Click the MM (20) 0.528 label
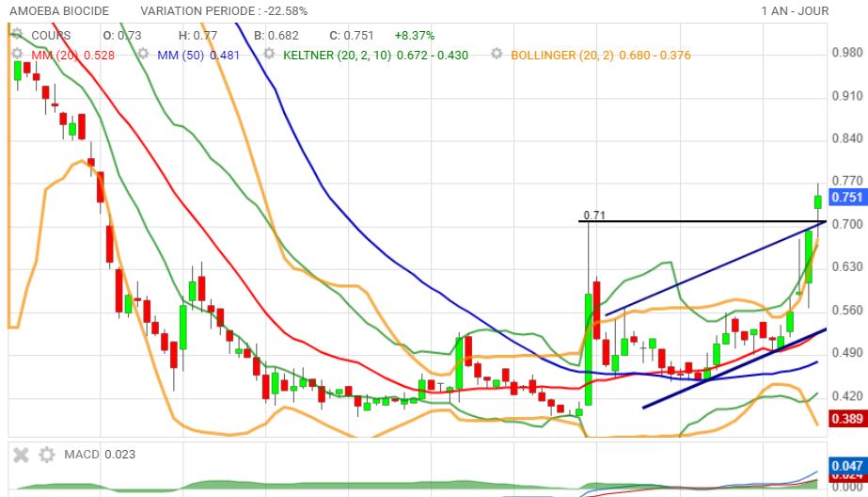 click(x=72, y=55)
